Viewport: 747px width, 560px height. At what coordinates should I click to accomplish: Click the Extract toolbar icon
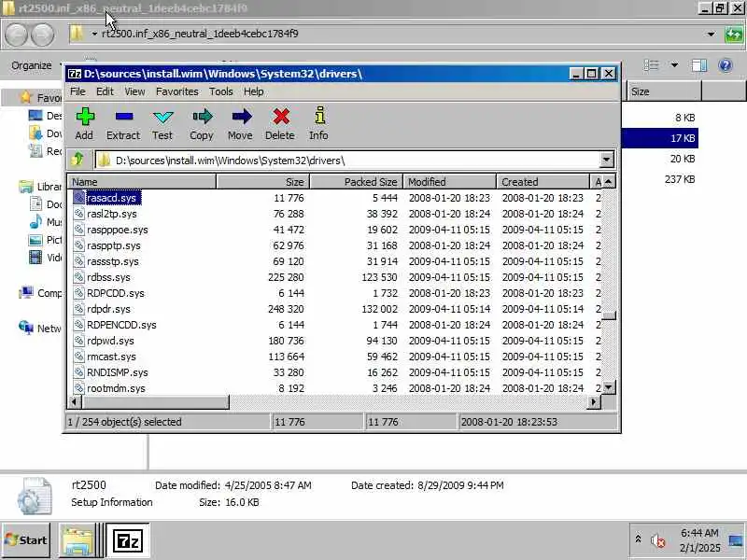point(123,123)
